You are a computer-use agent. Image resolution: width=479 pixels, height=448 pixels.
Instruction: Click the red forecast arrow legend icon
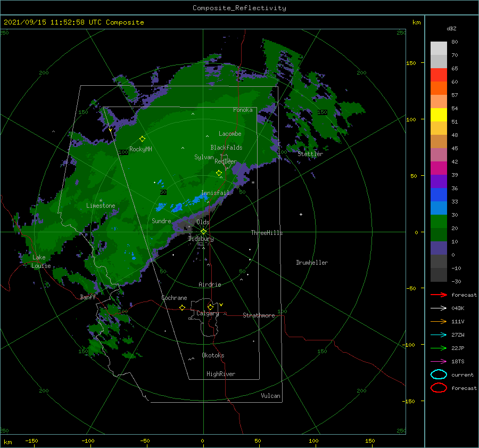coord(439,295)
